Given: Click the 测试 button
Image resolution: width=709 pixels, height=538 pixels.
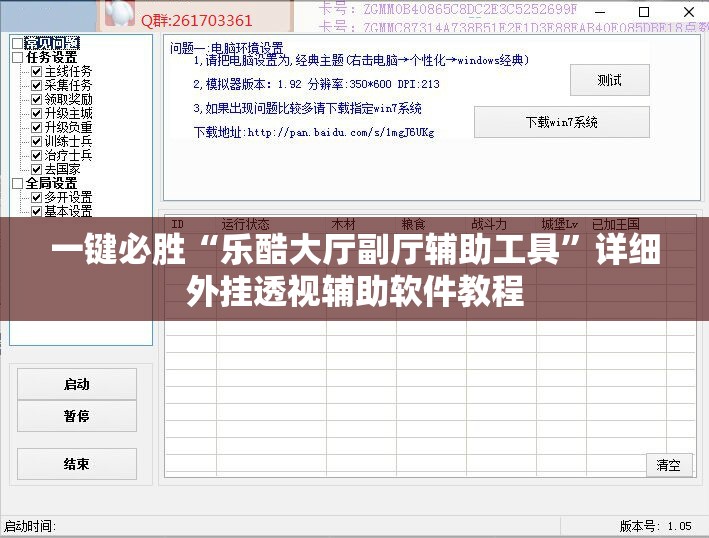Looking at the screenshot, I should (610, 80).
